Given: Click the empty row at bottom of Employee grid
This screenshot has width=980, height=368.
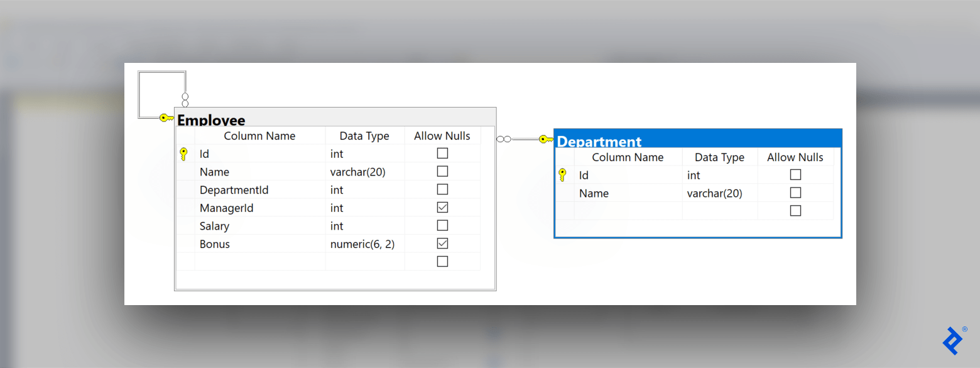Looking at the screenshot, I should [x=259, y=261].
